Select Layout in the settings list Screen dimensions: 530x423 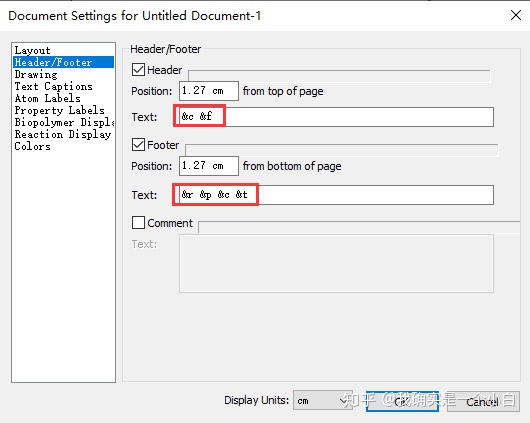coord(63,50)
